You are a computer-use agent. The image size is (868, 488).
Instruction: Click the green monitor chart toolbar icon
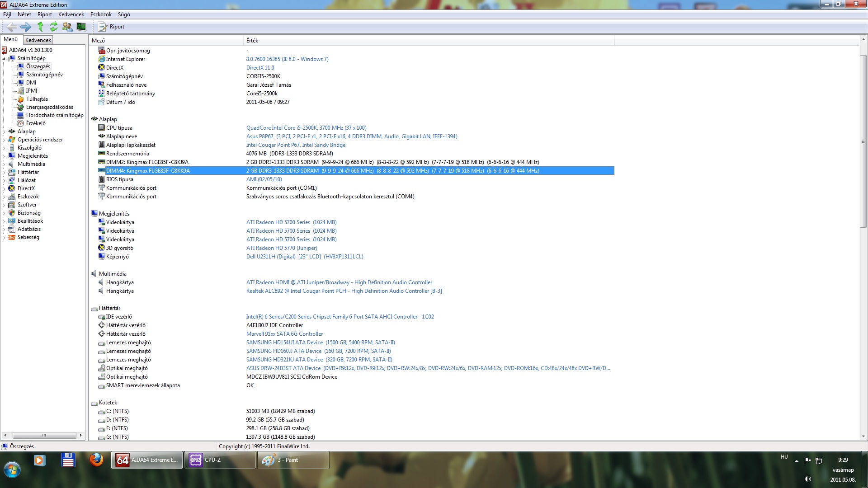coord(81,27)
